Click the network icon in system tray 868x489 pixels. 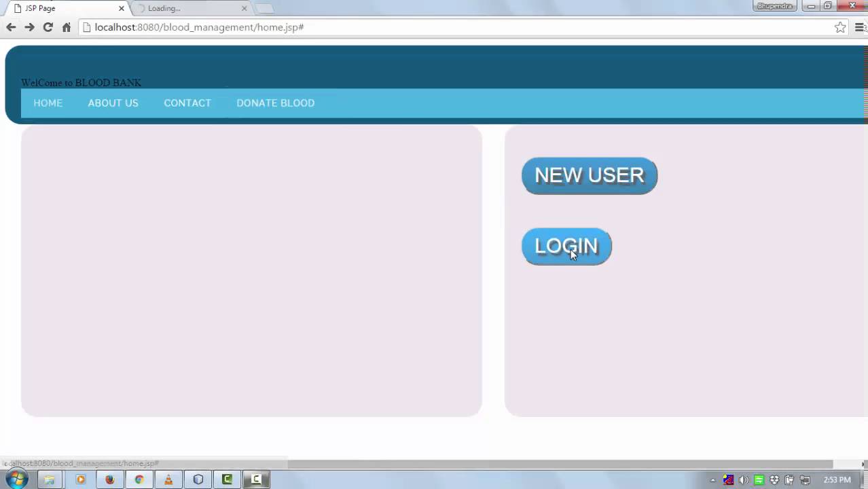[805, 480]
